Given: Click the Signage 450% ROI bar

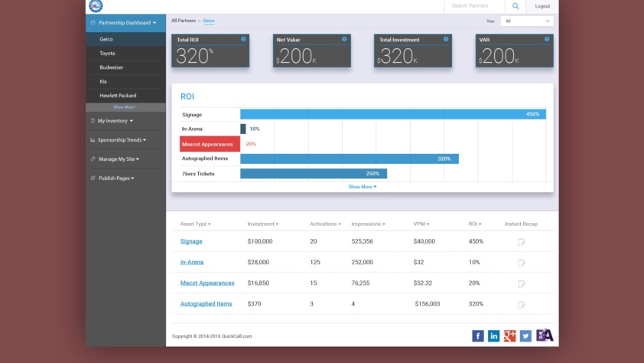Looking at the screenshot, I should 393,114.
